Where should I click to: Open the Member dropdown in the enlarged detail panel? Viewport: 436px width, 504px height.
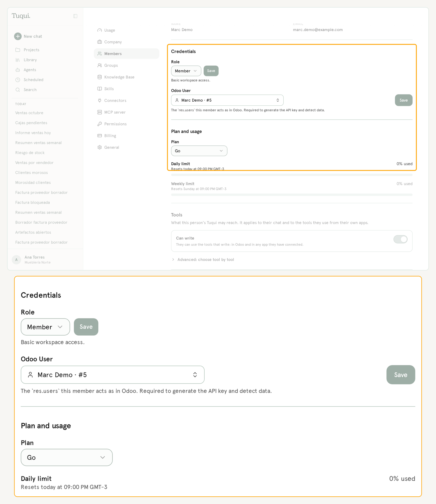46,327
